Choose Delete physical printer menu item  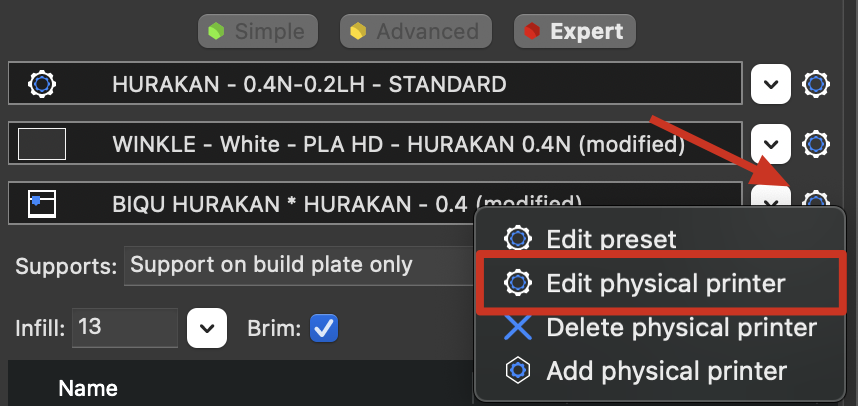click(x=680, y=327)
